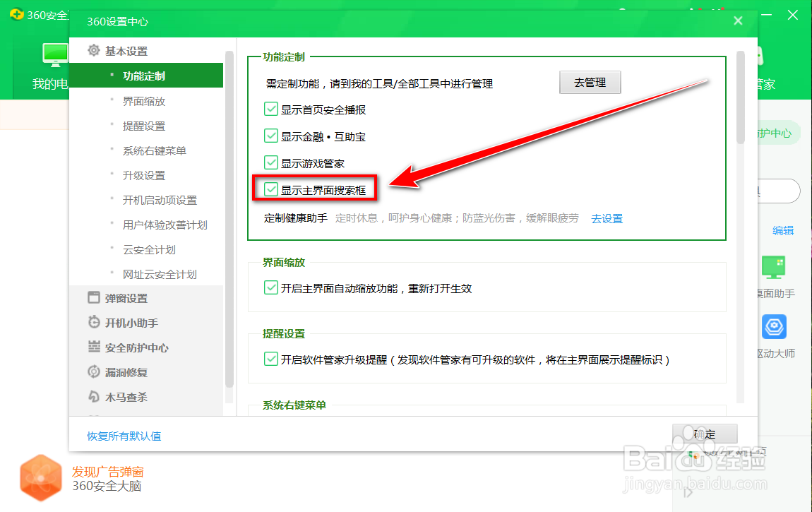Click the 漏洞修复 icon in sidebar
Image resolution: width=812 pixels, height=512 pixels.
[94, 371]
